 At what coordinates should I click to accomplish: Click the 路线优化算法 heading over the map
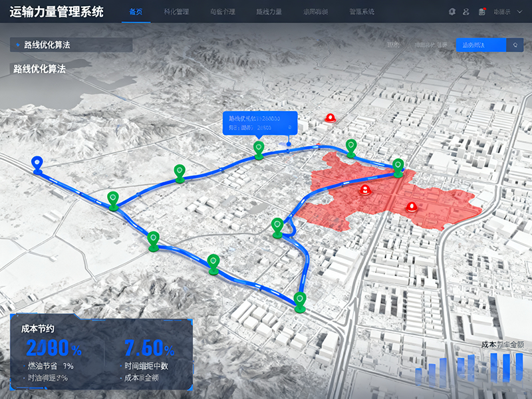(x=39, y=69)
